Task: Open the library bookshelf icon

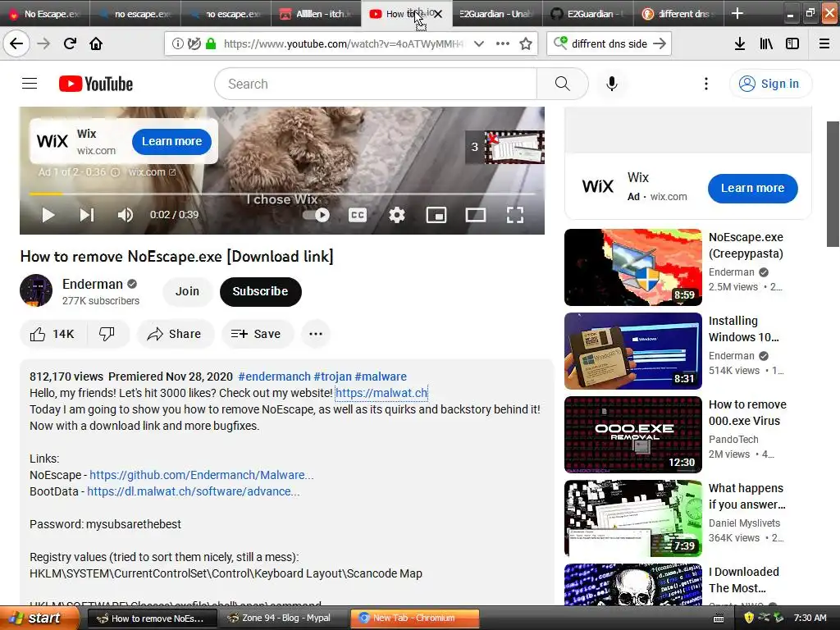Action: coord(766,43)
